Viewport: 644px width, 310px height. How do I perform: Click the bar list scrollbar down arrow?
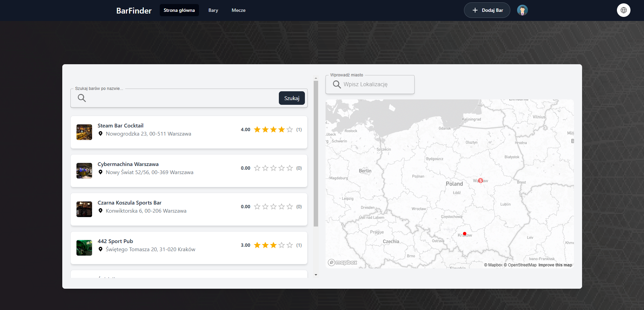[x=316, y=275]
